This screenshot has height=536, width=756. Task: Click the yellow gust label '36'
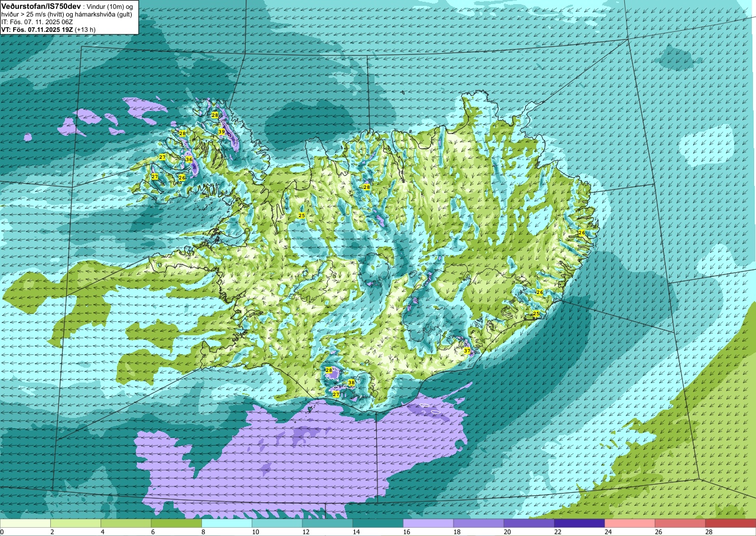click(x=188, y=159)
